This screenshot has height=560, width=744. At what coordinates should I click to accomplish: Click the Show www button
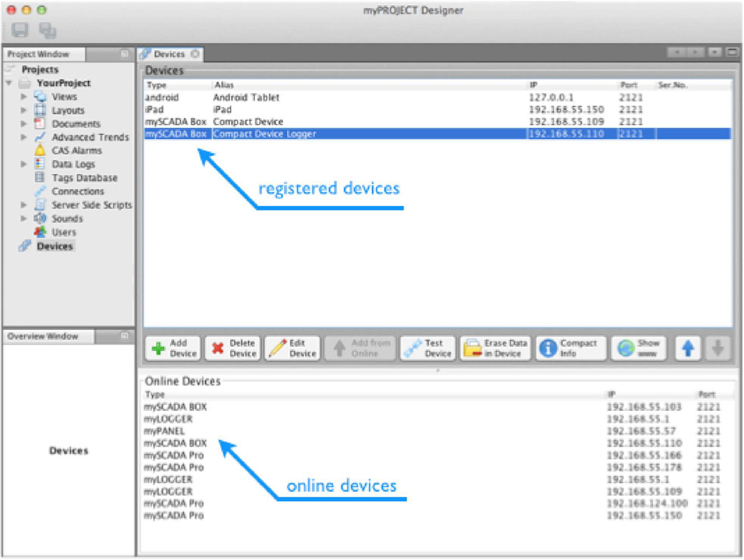point(639,348)
